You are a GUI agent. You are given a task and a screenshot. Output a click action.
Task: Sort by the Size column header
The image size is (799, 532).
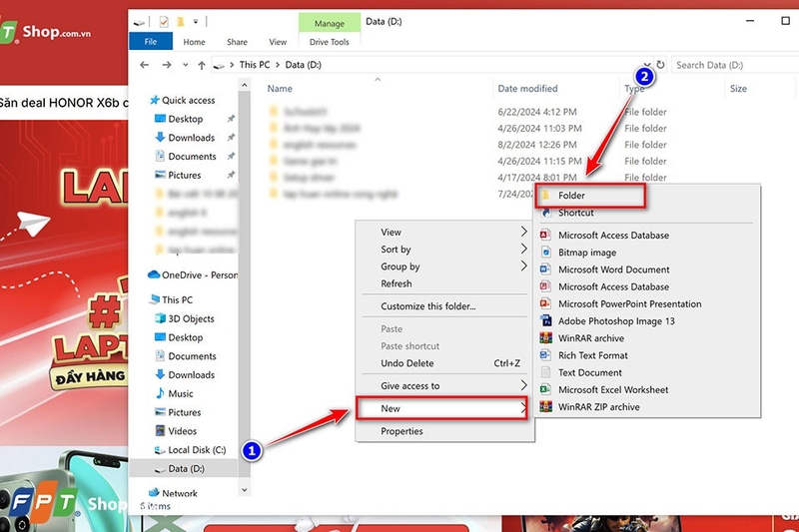coord(738,89)
